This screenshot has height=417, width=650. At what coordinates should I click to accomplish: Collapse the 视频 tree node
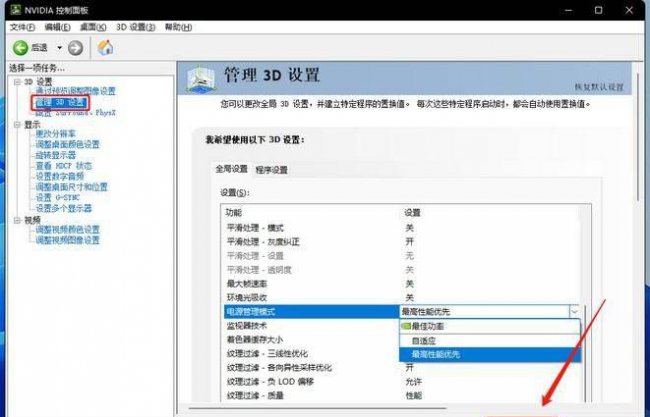[x=17, y=220]
